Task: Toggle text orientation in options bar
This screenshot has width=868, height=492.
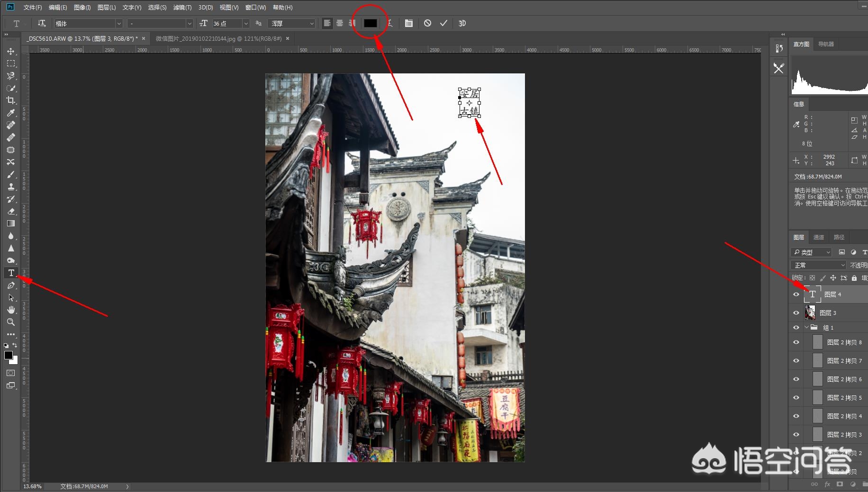Action: (x=42, y=23)
